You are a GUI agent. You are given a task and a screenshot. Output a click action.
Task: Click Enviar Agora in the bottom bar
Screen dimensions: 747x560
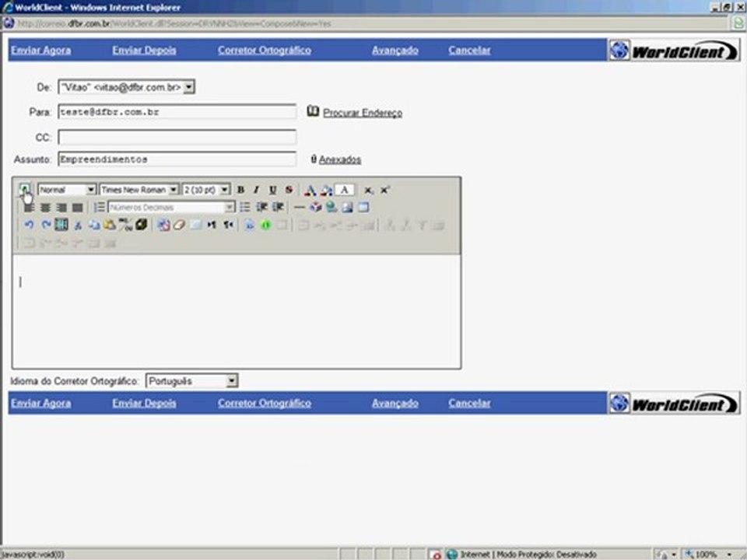pyautogui.click(x=41, y=403)
